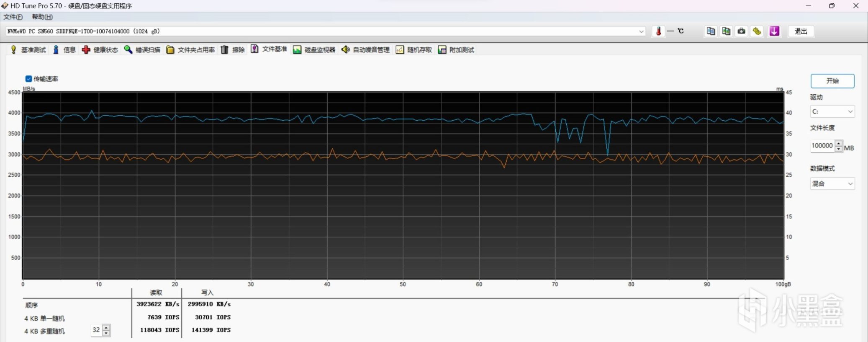Expand the 驱动 C: drive dropdown

(850, 111)
